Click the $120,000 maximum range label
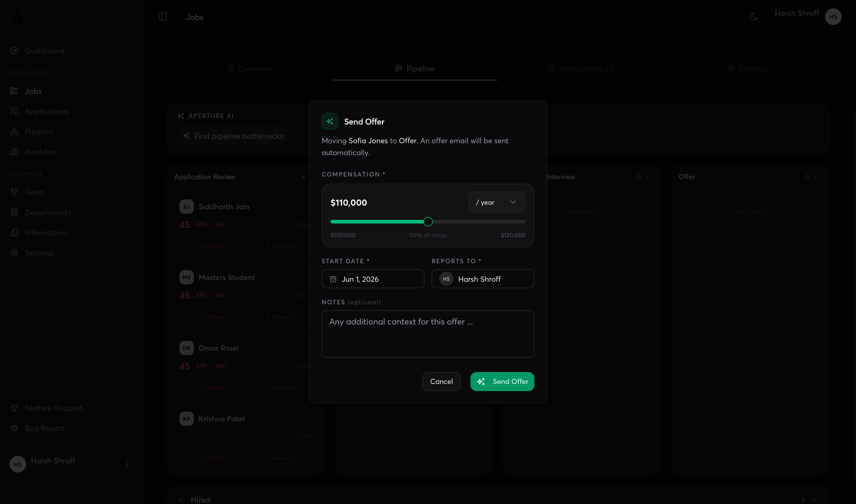This screenshot has height=504, width=856. point(513,235)
